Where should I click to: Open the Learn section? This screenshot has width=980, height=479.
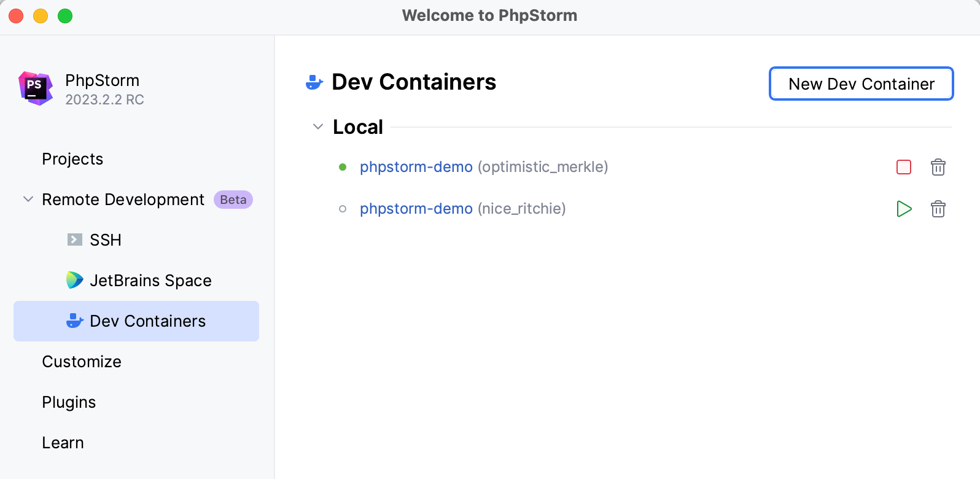63,443
